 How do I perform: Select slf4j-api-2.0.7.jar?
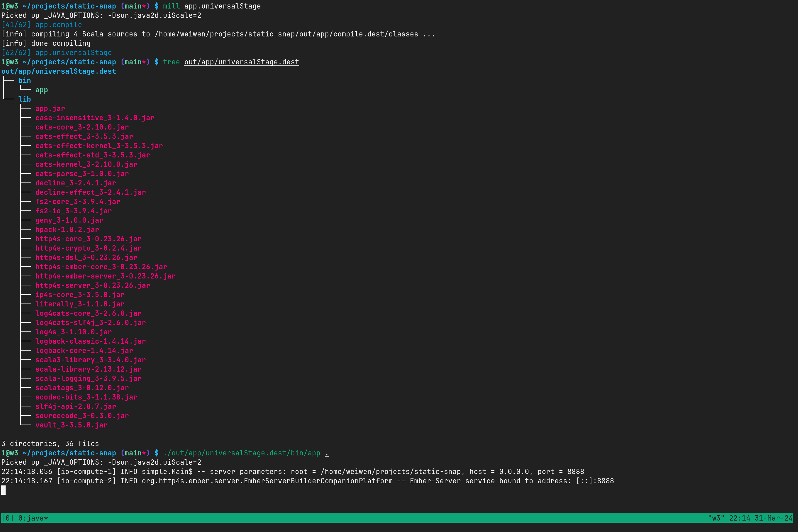tap(76, 406)
